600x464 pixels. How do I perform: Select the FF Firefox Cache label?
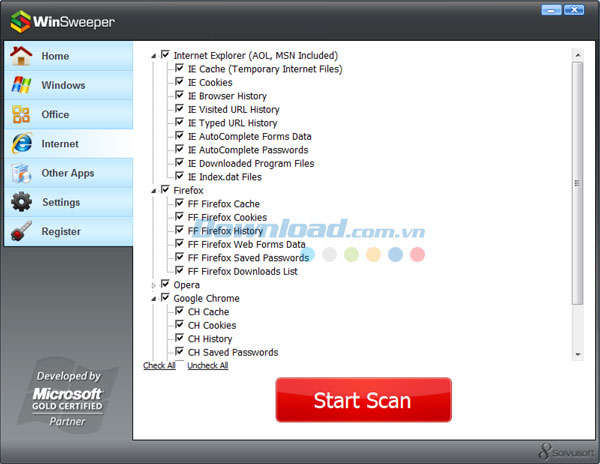coord(224,204)
